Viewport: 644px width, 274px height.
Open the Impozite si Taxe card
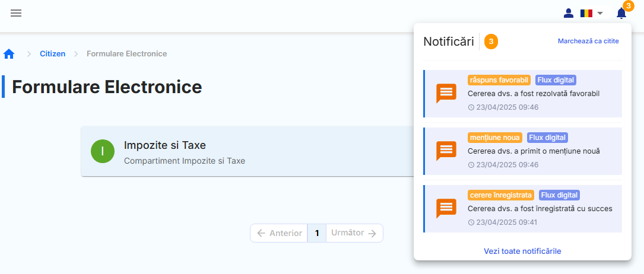coord(237,151)
